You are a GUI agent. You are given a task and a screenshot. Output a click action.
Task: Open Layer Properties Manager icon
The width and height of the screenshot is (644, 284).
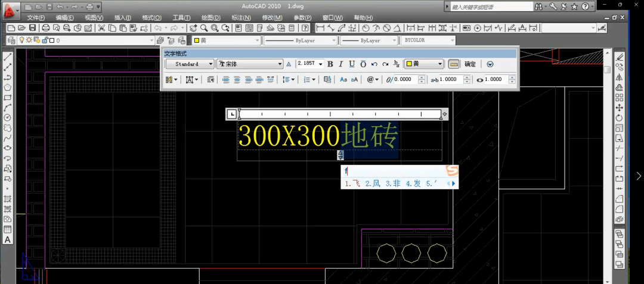(11, 40)
